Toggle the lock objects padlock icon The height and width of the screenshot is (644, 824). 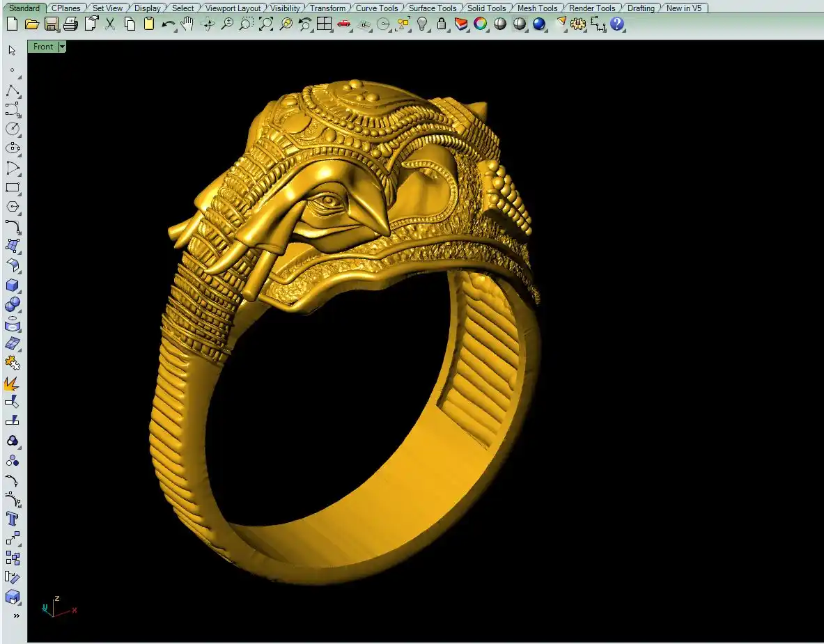[x=442, y=24]
